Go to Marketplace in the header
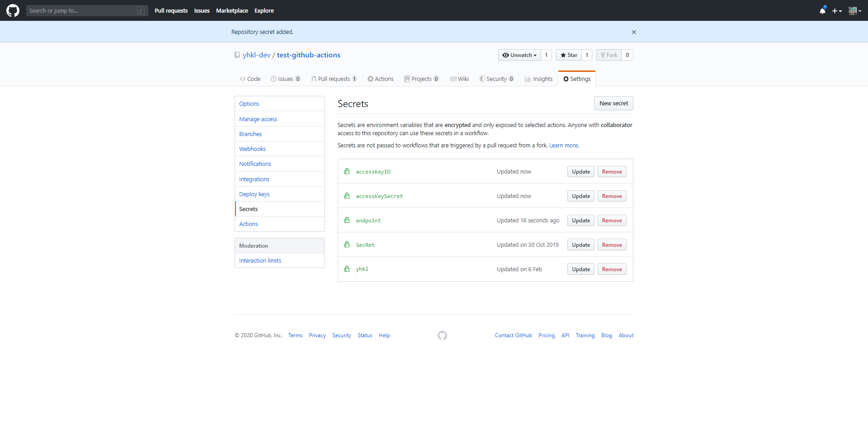This screenshot has width=868, height=438. [232, 10]
